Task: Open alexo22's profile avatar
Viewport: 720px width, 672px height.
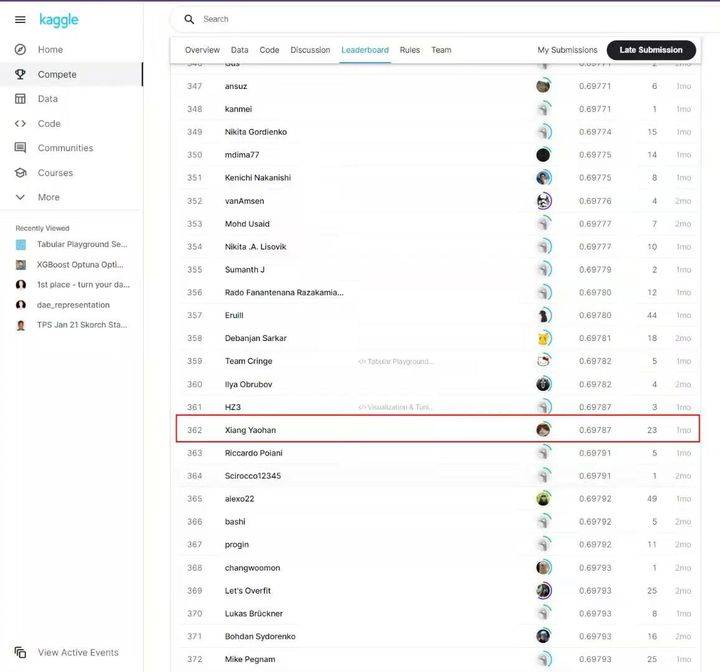Action: point(543,499)
